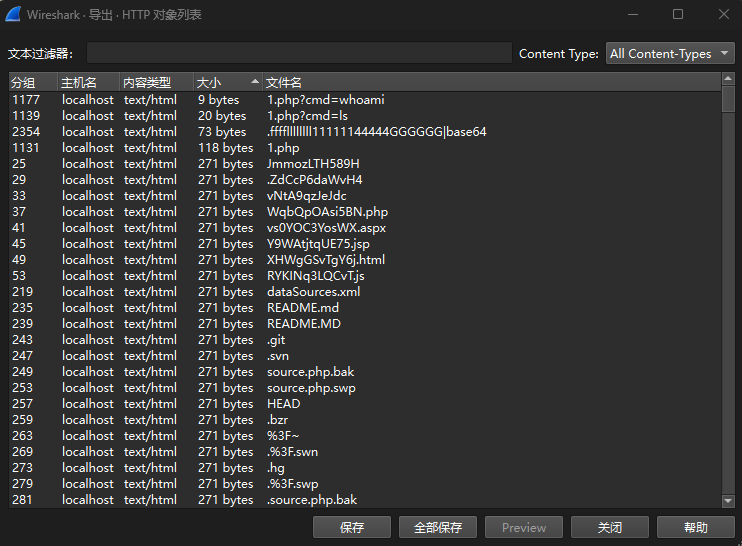
Task: Sort by the 大小 column header
Action: pyautogui.click(x=228, y=83)
